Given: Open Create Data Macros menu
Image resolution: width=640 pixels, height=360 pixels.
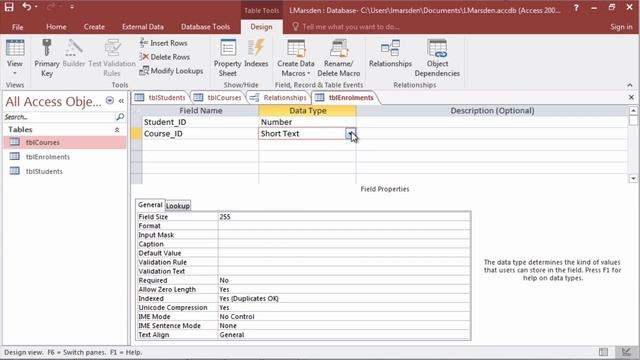Looking at the screenshot, I should (296, 58).
